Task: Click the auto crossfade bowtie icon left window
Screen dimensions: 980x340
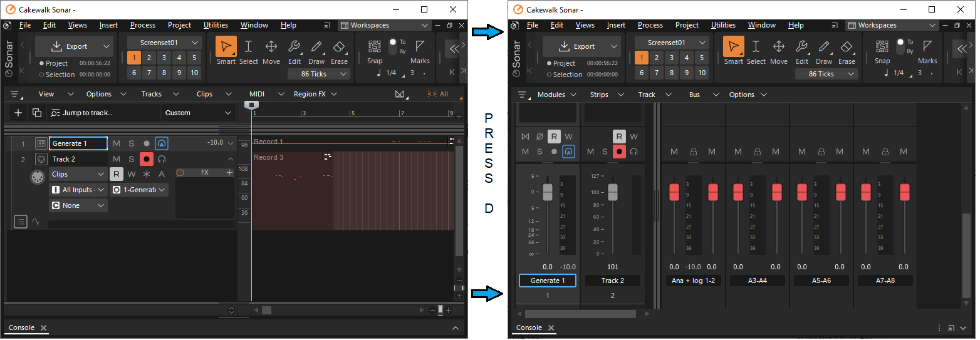Action: click(x=400, y=94)
